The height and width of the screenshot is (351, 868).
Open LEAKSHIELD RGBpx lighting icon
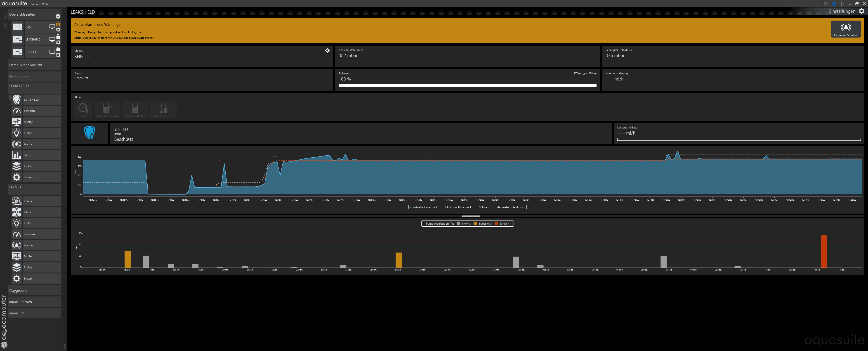(x=17, y=133)
